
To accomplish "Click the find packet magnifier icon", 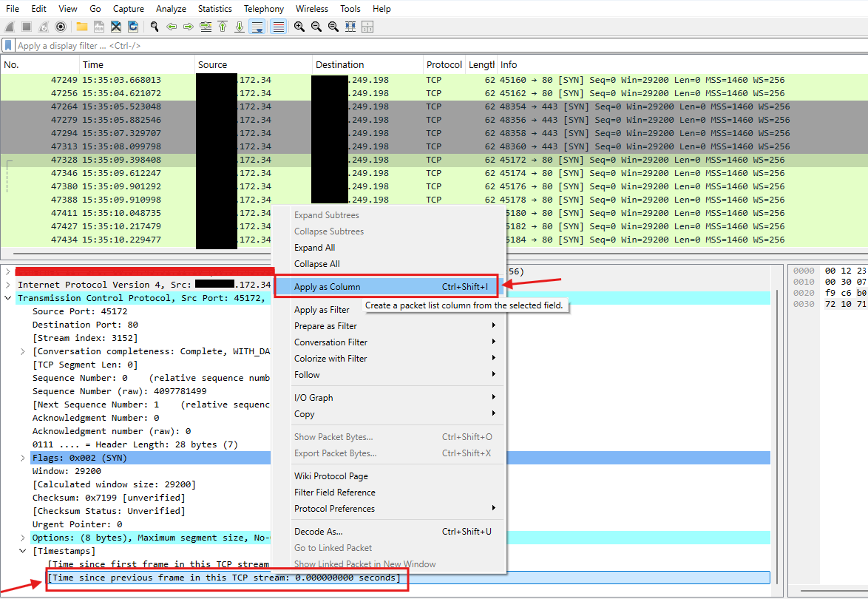I will point(155,27).
